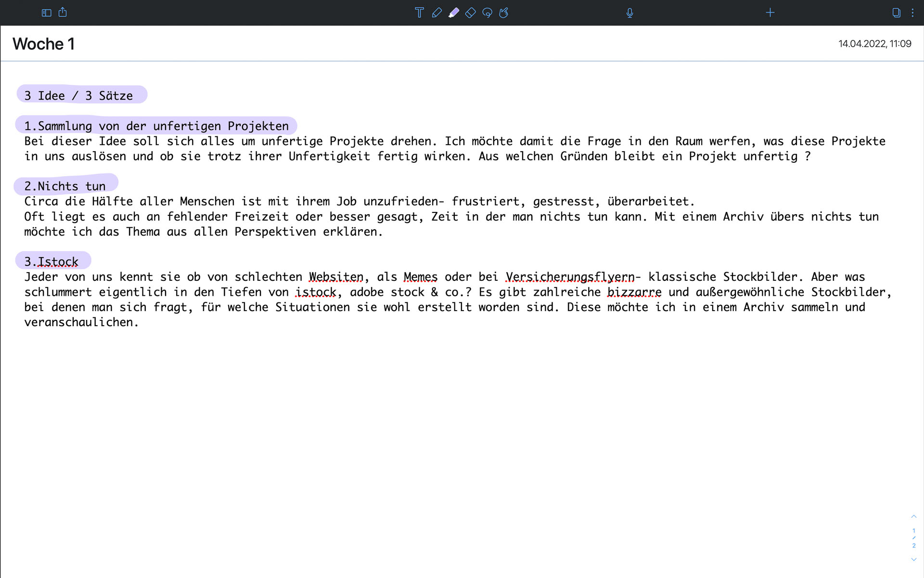Jump to page 2 in page indicator
Screen dimensions: 924x578
coord(913,546)
